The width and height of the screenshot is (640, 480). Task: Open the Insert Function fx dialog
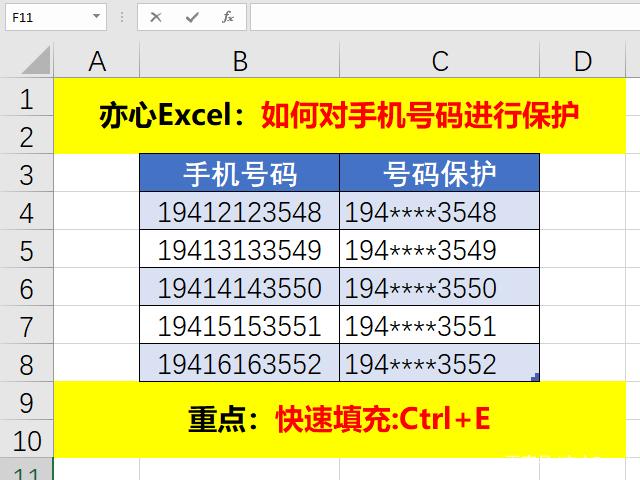point(228,17)
